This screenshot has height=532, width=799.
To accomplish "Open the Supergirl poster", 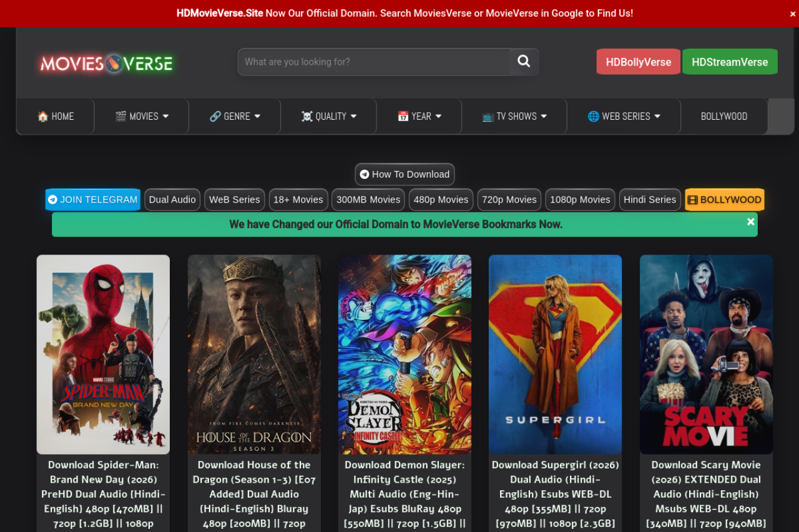I will click(x=556, y=354).
